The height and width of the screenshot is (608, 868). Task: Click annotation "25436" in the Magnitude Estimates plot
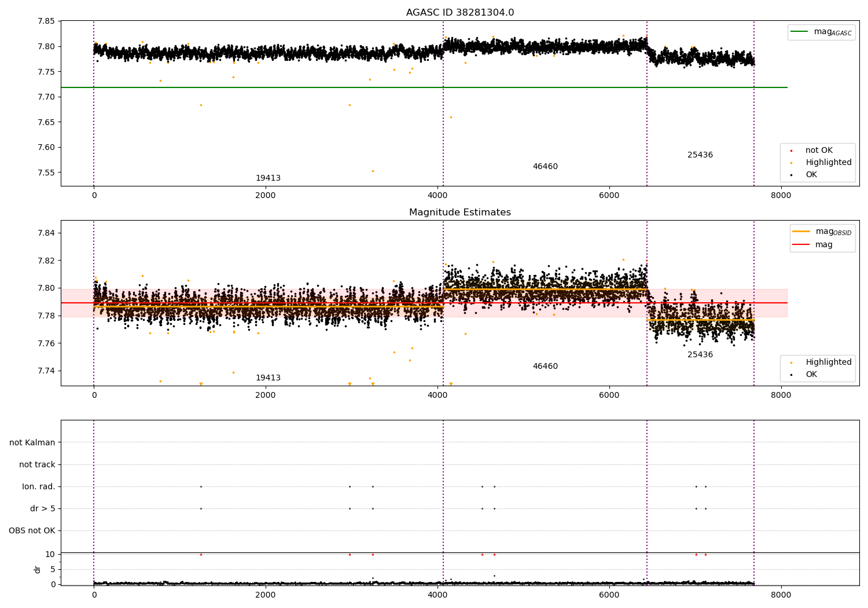pyautogui.click(x=700, y=355)
